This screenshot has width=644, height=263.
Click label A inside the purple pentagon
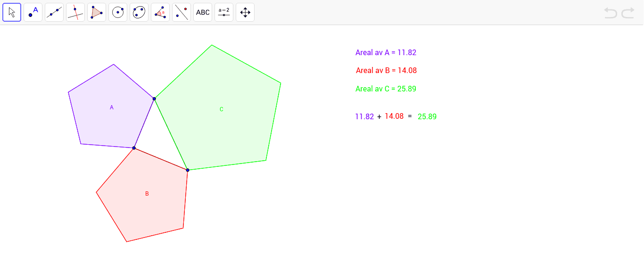[112, 107]
